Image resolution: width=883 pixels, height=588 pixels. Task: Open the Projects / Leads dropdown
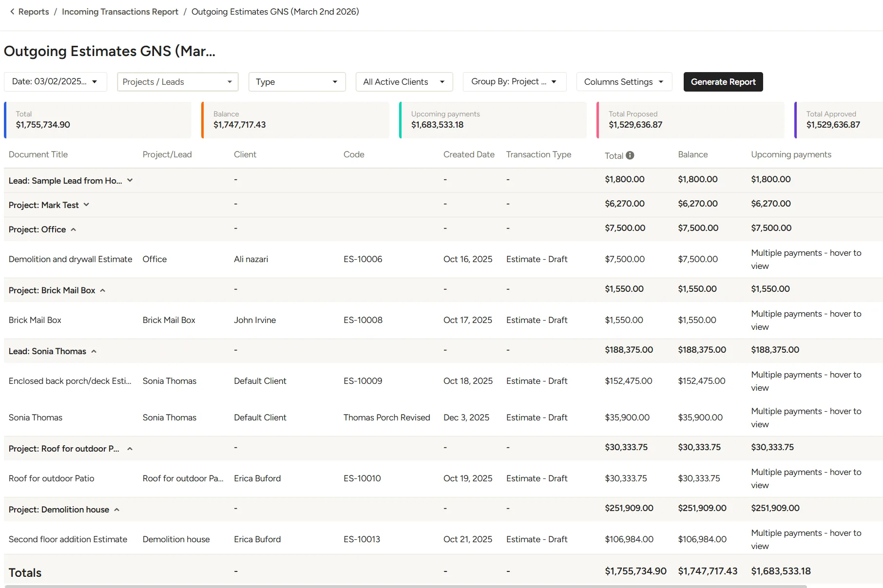[178, 82]
